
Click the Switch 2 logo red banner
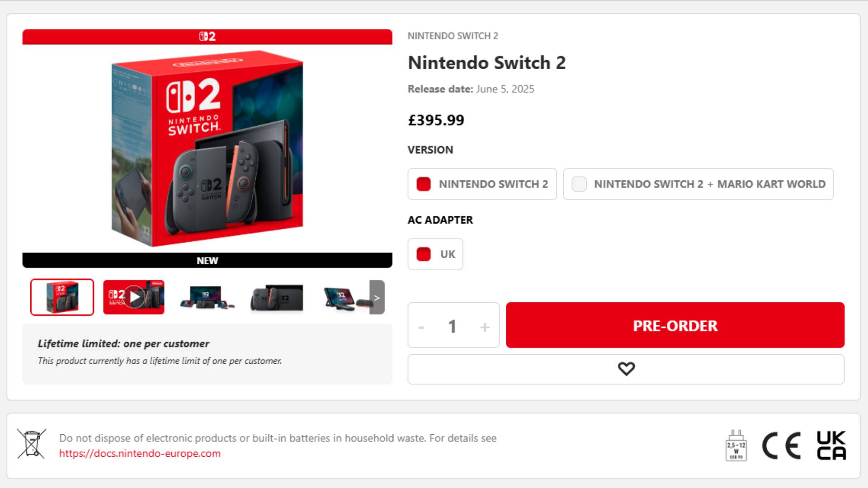(207, 37)
